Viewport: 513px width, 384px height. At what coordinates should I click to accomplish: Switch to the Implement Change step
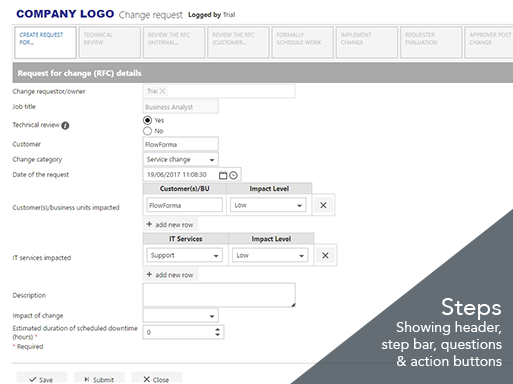[x=367, y=43]
